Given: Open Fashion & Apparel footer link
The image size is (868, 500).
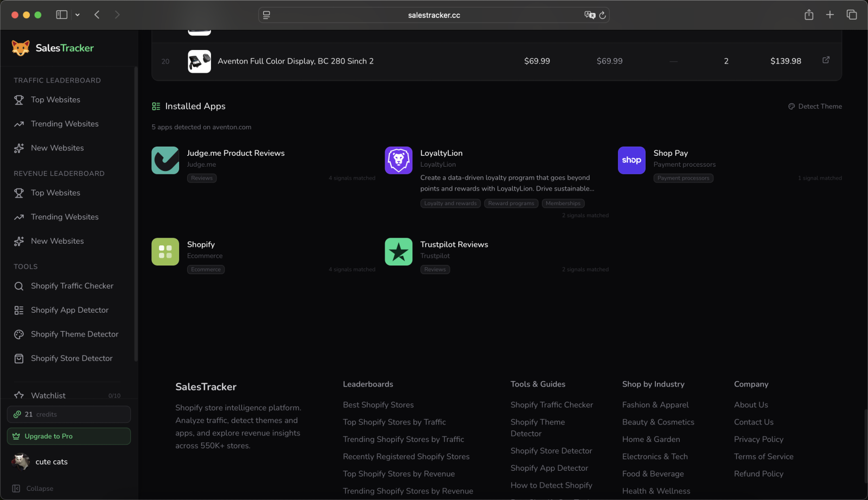Looking at the screenshot, I should (x=655, y=405).
